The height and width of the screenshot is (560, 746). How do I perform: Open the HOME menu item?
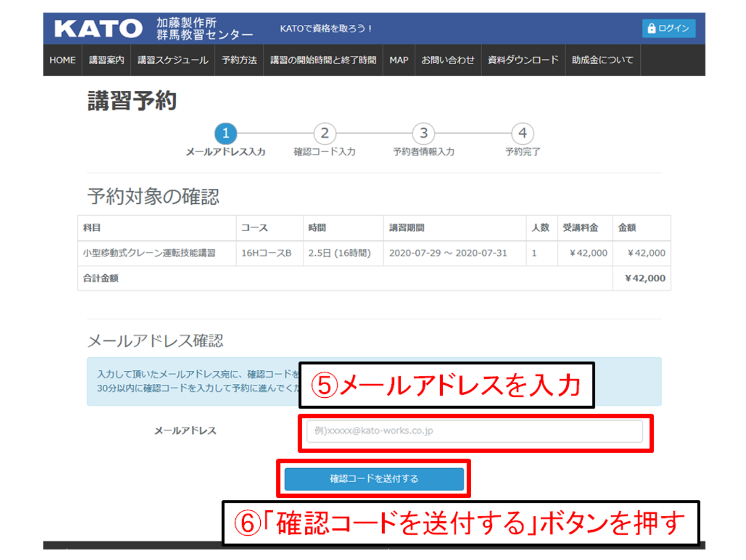(63, 60)
